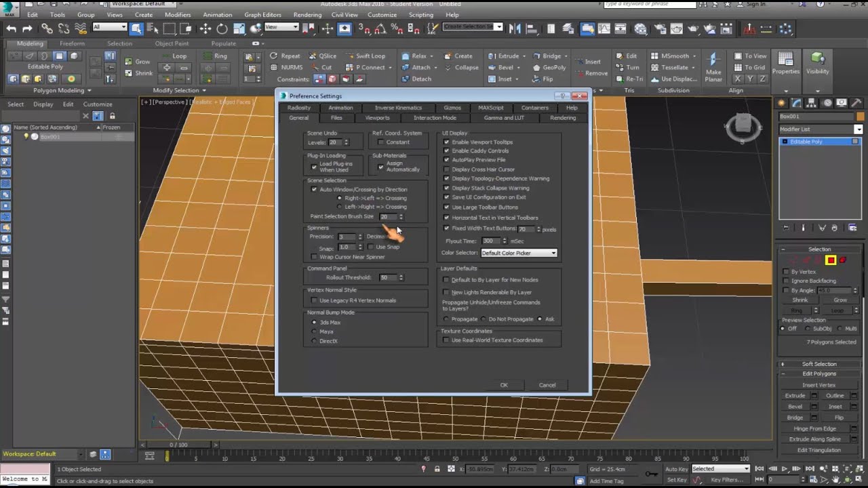The image size is (868, 488).
Task: Check Use Legacy R4 Vertex Normals
Action: coord(314,300)
